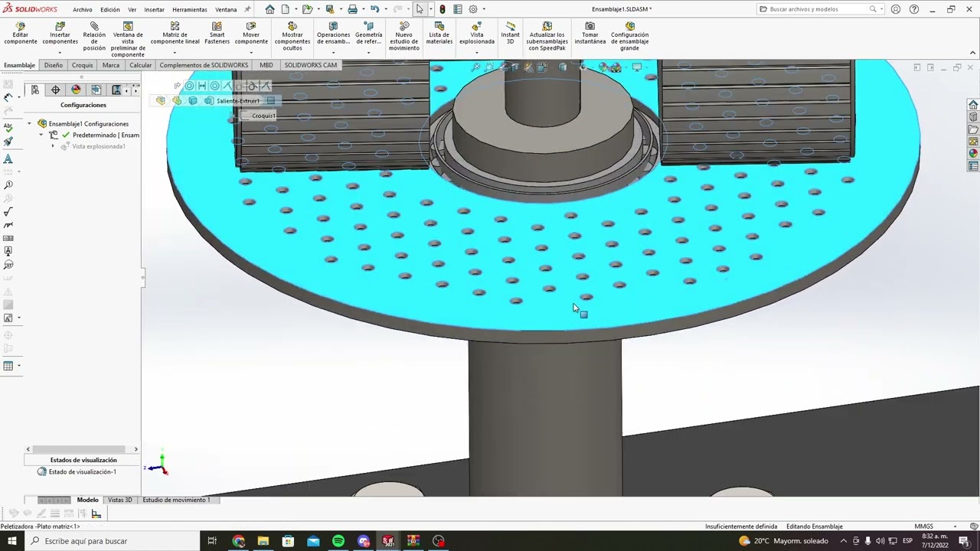The width and height of the screenshot is (980, 551).
Task: Open the DimXpertManager tab icon
Action: 55,90
